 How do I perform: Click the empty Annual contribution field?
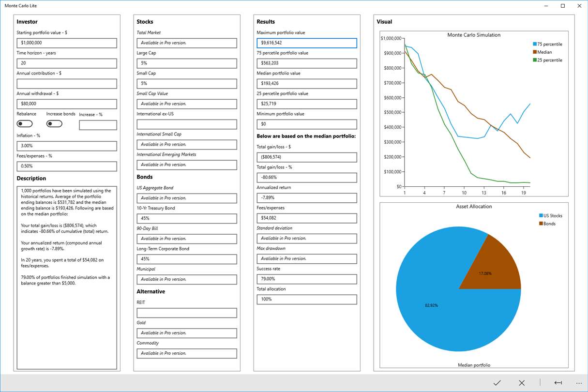click(x=67, y=84)
